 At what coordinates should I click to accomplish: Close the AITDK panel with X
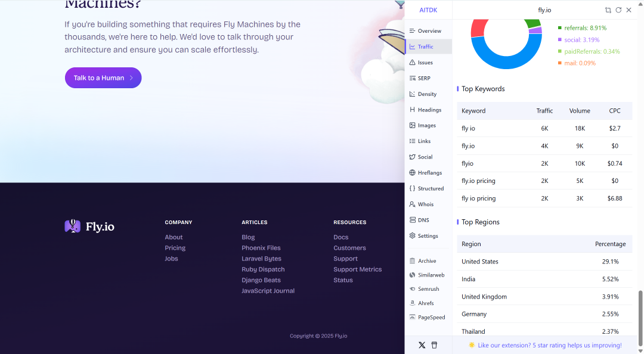click(629, 10)
